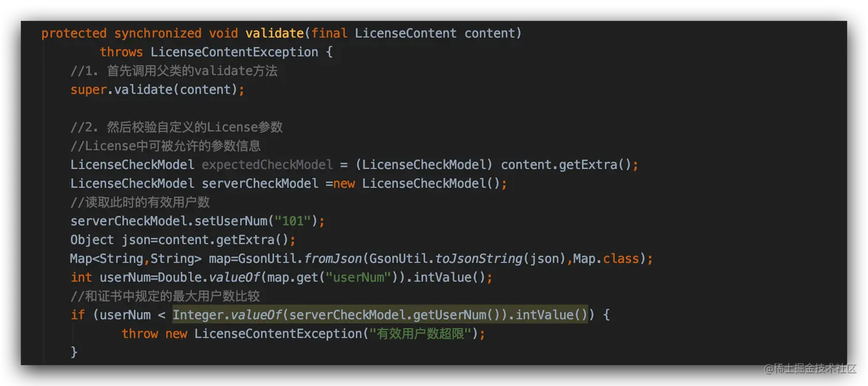The height and width of the screenshot is (386, 868).
Task: Click comment '//和证书中规定的最大用户数比较'
Action: point(165,296)
